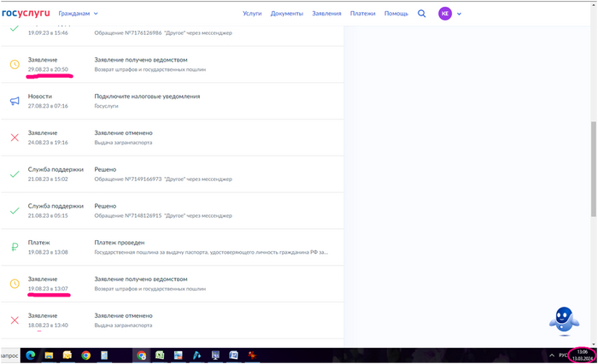Go to the Документы menu

287,14
